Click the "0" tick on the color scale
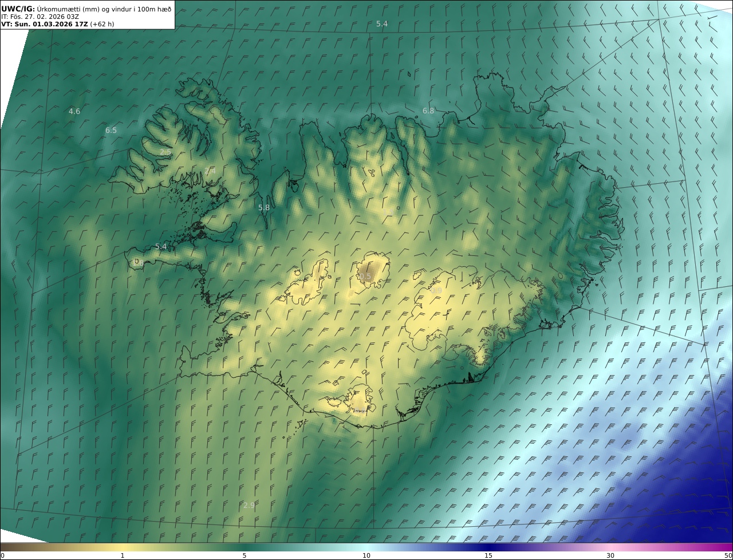Viewport: 733px width, 560px height. click(x=3, y=555)
